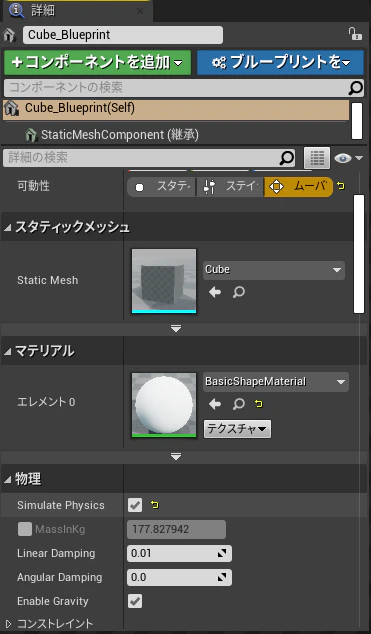371x634 pixels.
Task: Set mobility to ムーバブル
Action: point(298,187)
